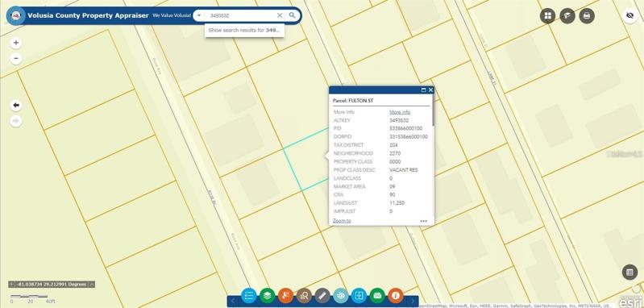
Task: Go to next map extent arrow
Action: coord(16,121)
